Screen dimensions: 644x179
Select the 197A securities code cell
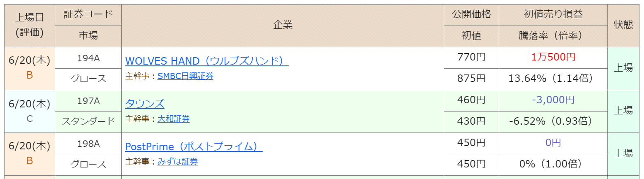88,101
